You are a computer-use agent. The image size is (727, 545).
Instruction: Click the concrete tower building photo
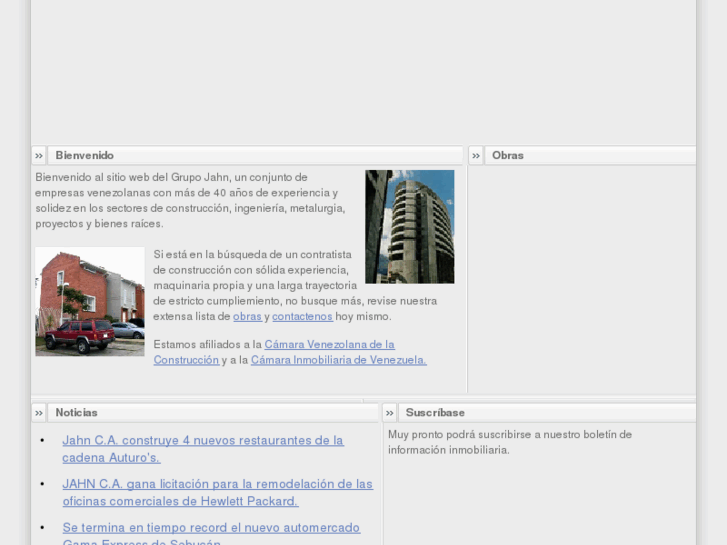[410, 227]
